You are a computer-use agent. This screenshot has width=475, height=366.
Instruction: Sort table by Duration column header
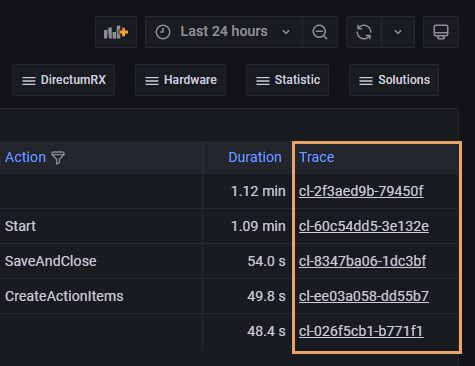255,157
